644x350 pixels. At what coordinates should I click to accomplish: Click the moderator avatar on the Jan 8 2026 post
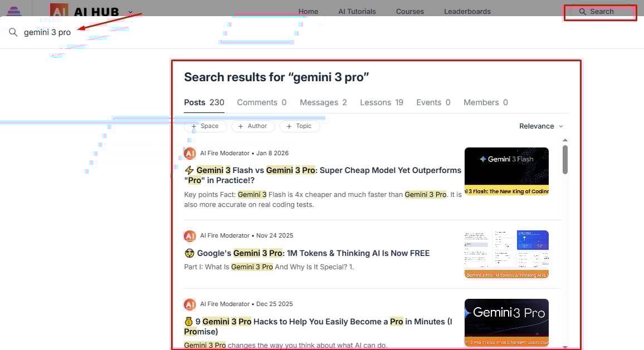pyautogui.click(x=190, y=154)
